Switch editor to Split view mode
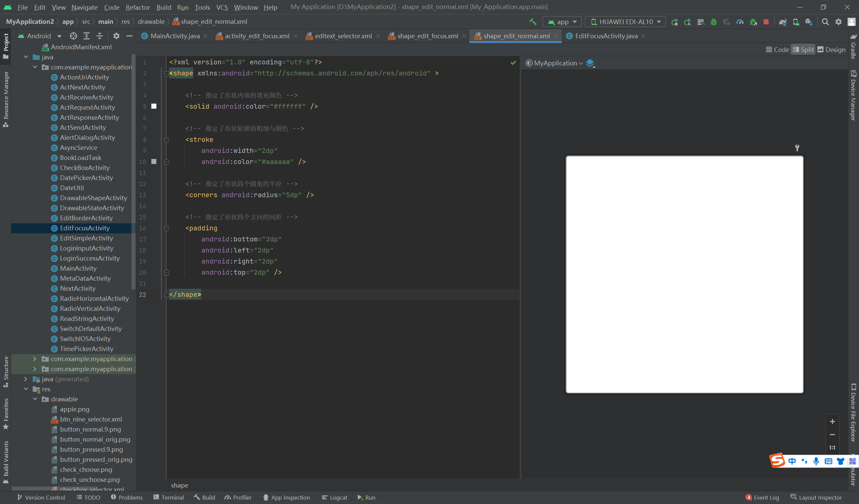The image size is (859, 504). click(803, 50)
